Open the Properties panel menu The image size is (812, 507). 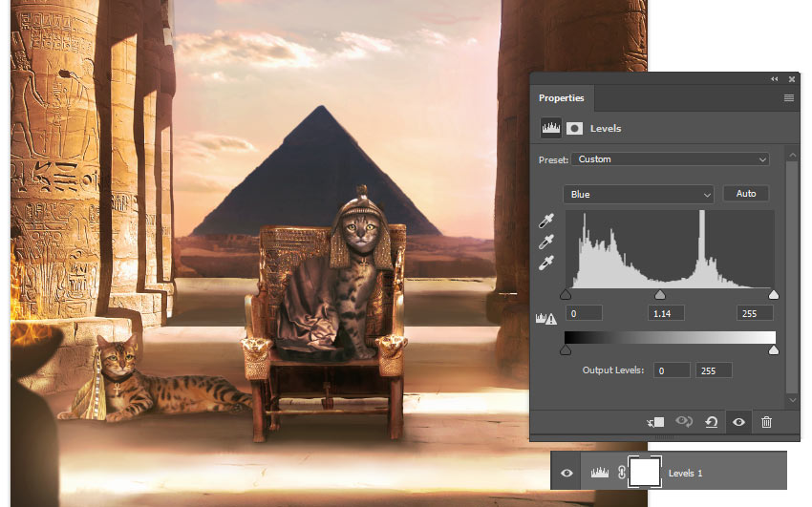(x=789, y=97)
